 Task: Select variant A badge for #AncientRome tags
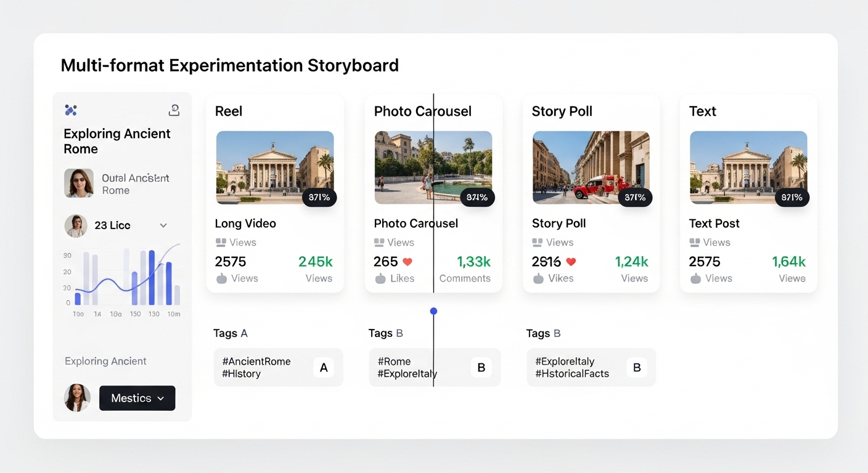324,368
